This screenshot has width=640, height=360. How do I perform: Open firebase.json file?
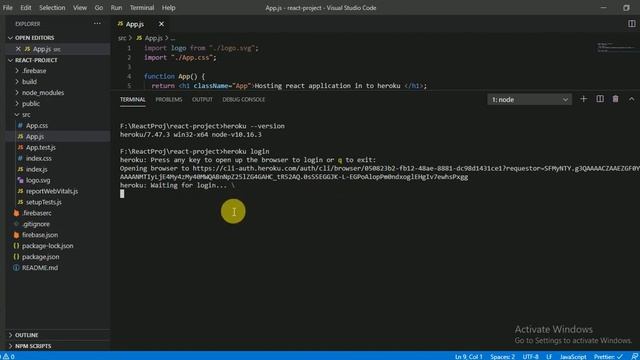pyautogui.click(x=40, y=235)
